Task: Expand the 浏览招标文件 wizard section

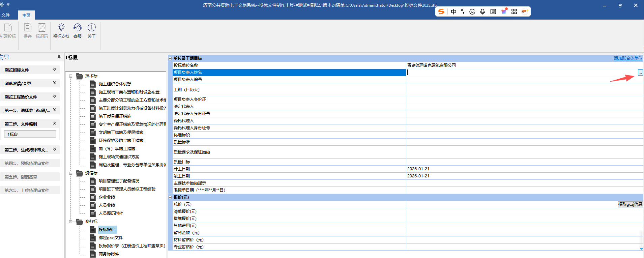Action: [55, 69]
